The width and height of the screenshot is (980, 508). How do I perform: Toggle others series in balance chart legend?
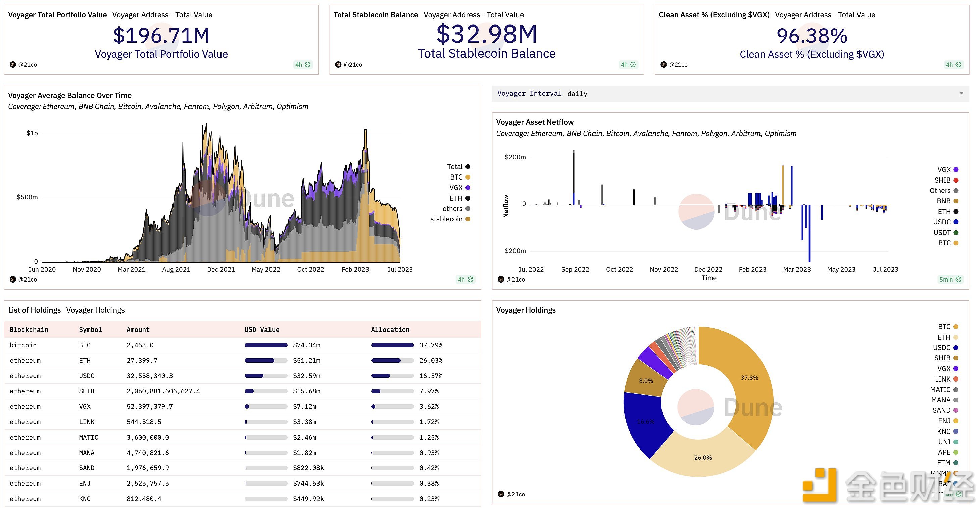456,209
